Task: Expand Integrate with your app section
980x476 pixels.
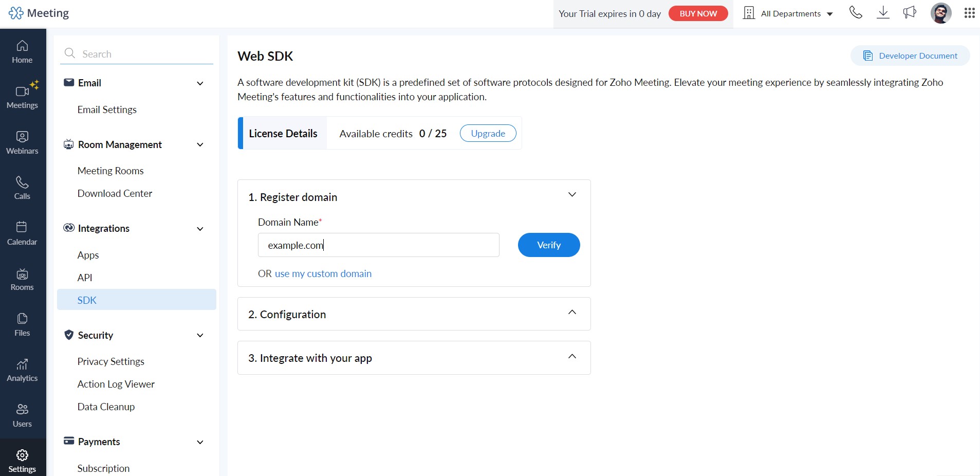Action: (572, 357)
